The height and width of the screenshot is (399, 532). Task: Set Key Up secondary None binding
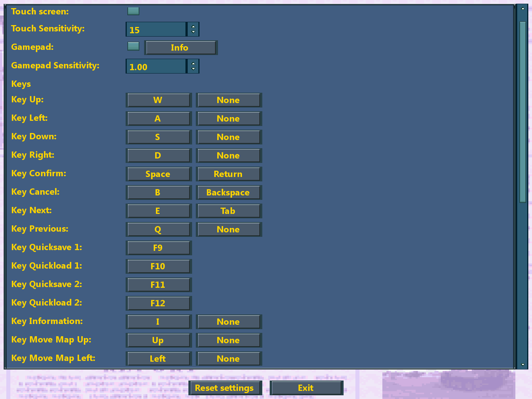229,100
